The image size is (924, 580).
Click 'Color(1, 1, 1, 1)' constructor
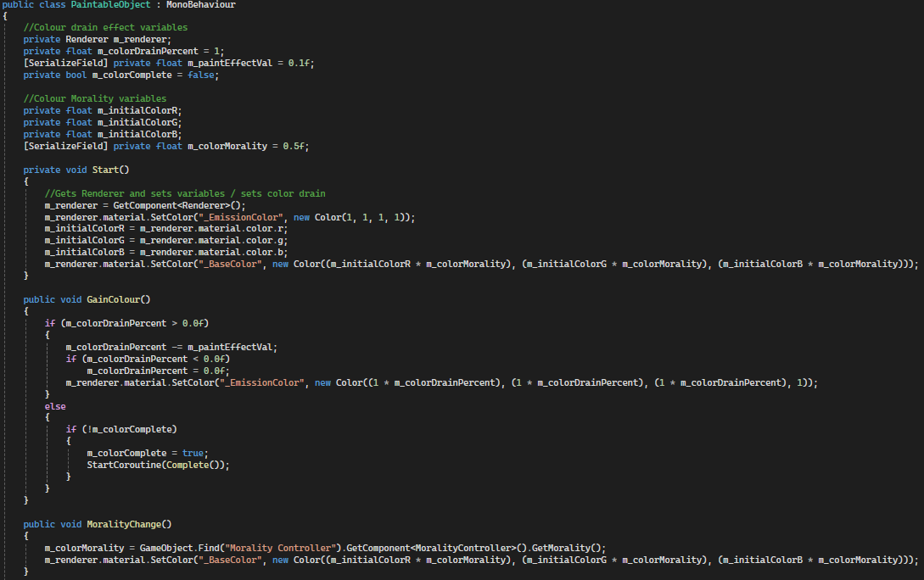(x=362, y=217)
